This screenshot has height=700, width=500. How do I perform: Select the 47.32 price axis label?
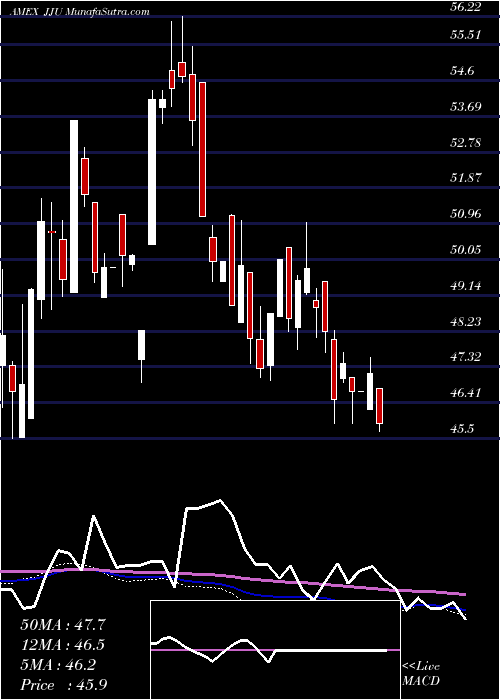[x=467, y=357]
